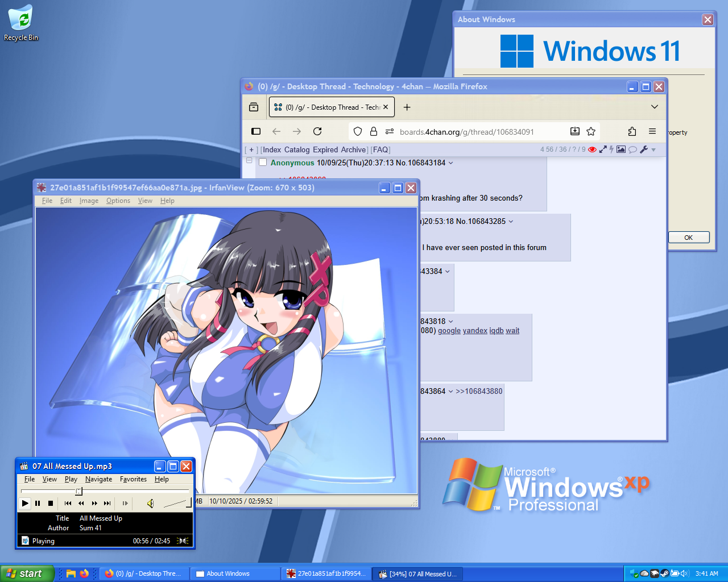Viewport: 728px width, 582px height.
Task: Open the Expired link in 4chan header
Action: (325, 150)
